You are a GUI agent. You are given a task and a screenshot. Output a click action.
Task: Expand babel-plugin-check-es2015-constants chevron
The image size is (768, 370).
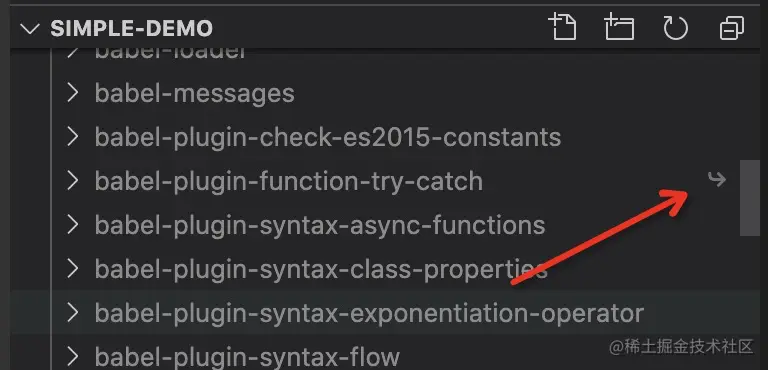pos(72,136)
